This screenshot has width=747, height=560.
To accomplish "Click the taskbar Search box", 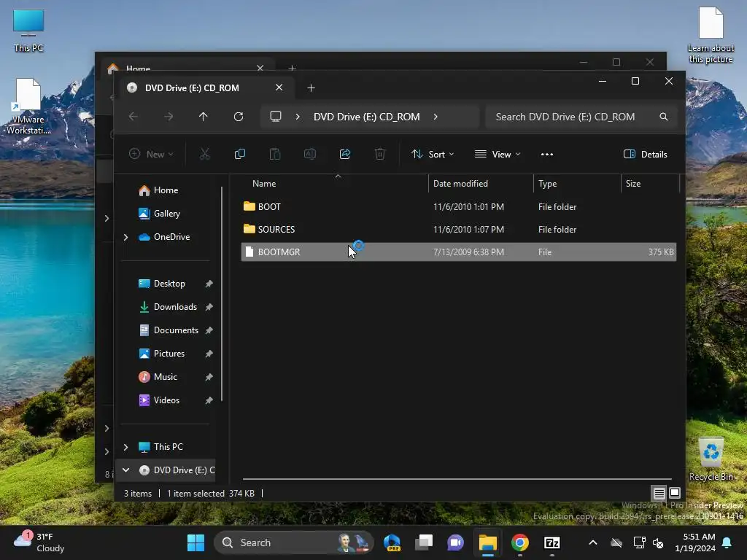I will point(294,542).
